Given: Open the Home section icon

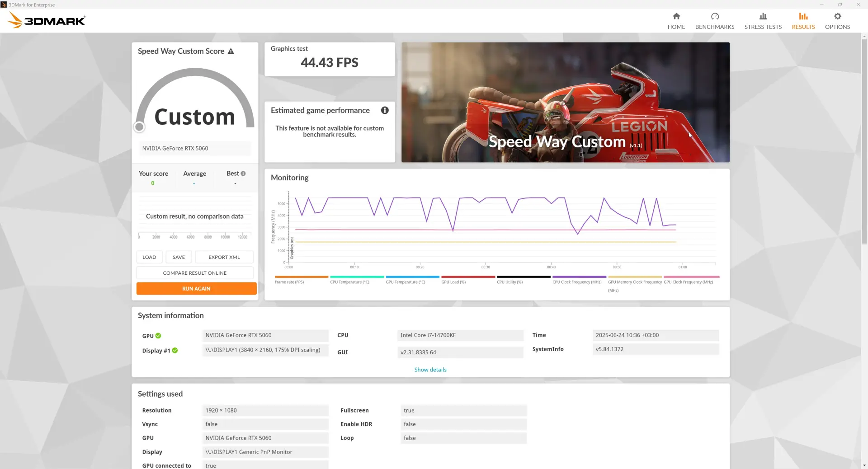Looking at the screenshot, I should tap(676, 16).
